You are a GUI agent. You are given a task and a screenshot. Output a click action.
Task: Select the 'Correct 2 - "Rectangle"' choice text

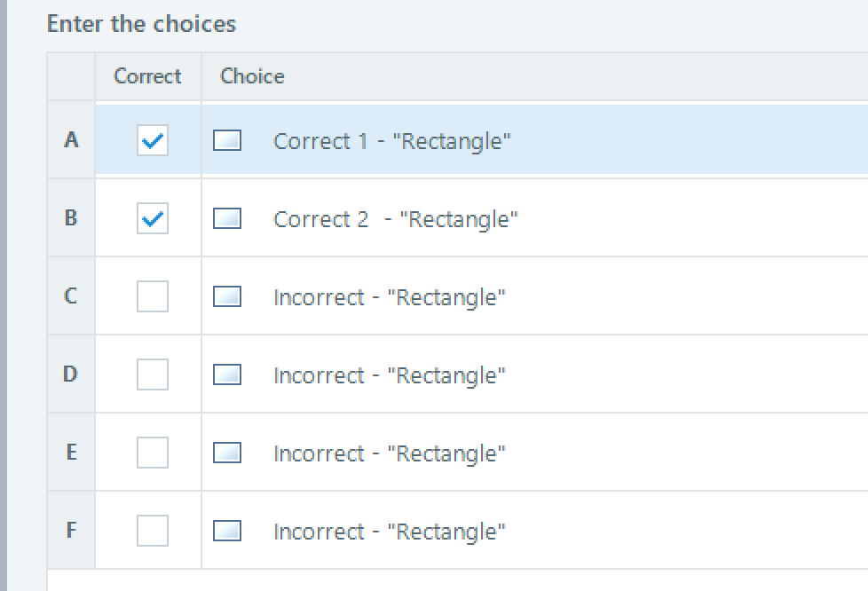click(x=396, y=219)
